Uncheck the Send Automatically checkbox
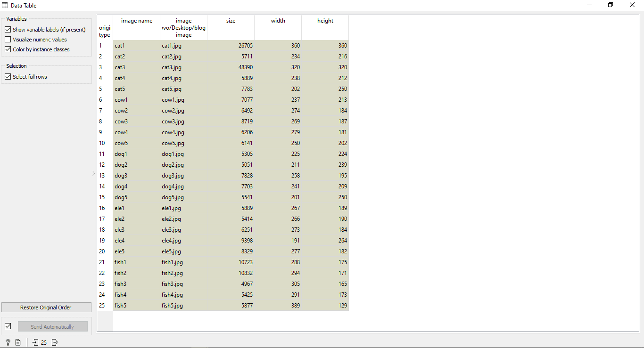Screen dimensions: 644x348 tap(8, 326)
